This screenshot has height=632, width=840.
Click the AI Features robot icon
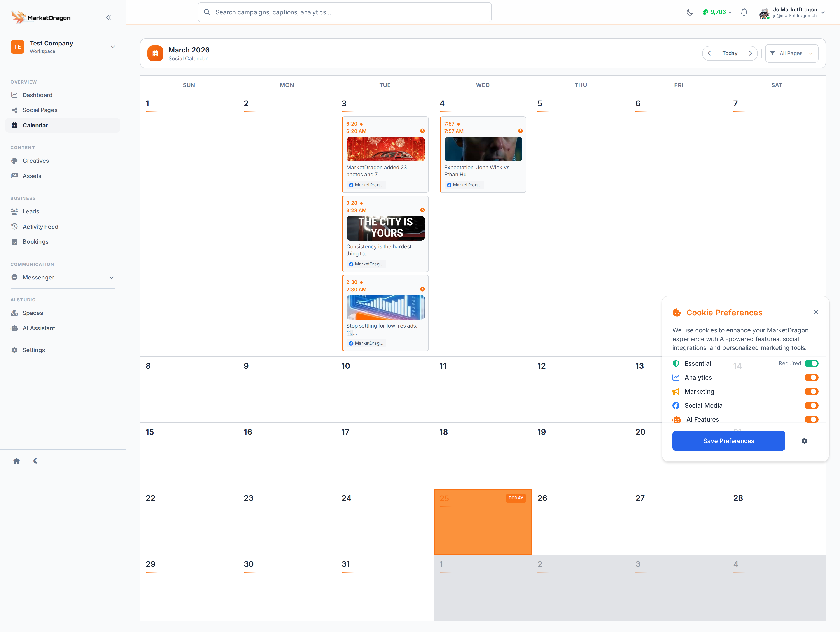tap(677, 419)
